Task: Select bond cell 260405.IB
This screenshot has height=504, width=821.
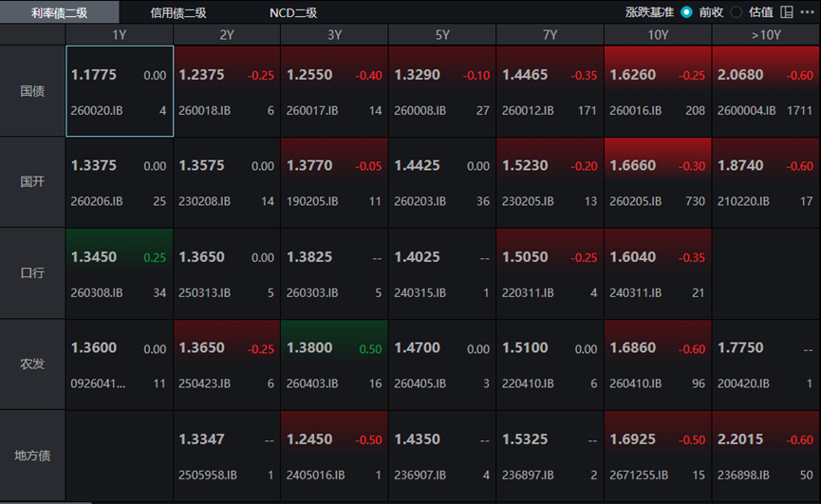Action: tap(442, 364)
